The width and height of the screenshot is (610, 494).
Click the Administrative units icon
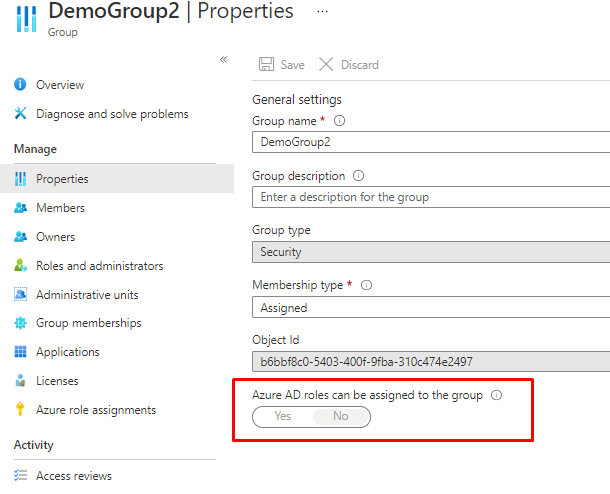pyautogui.click(x=20, y=295)
